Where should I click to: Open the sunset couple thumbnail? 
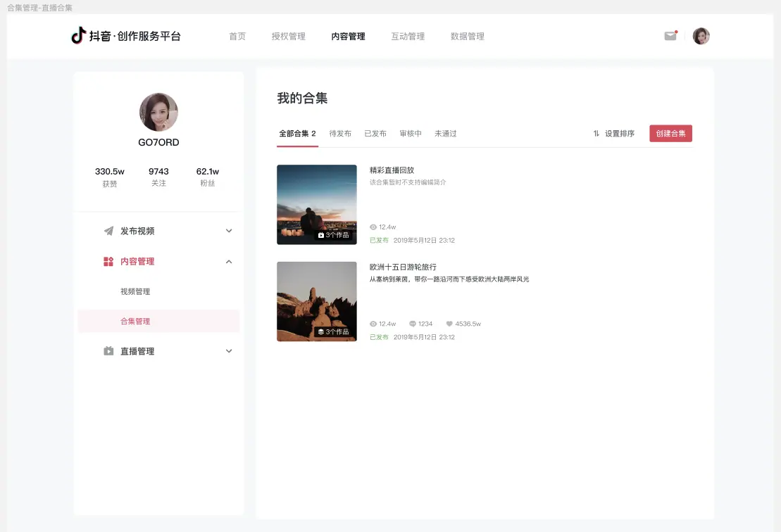(317, 205)
